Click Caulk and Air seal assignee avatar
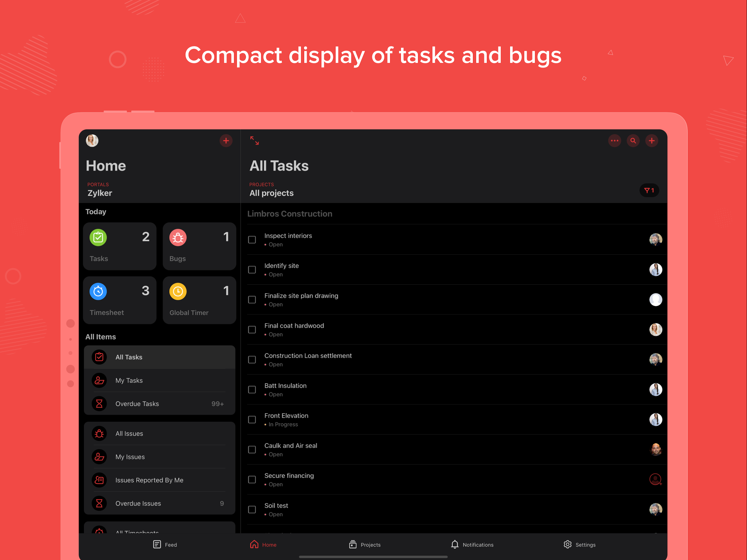 (x=656, y=450)
